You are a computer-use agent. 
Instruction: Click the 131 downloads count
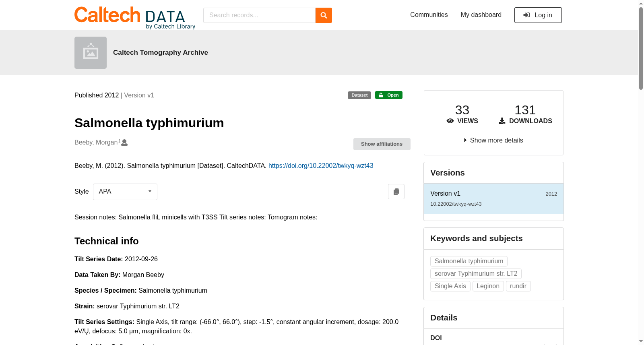click(525, 110)
